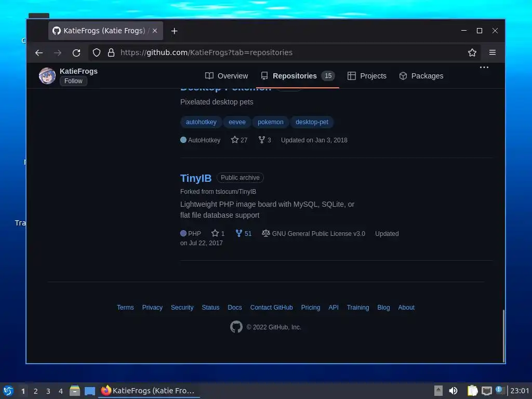The width and height of the screenshot is (532, 399).
Task: Follow the KatieFrogs user
Action: [73, 81]
